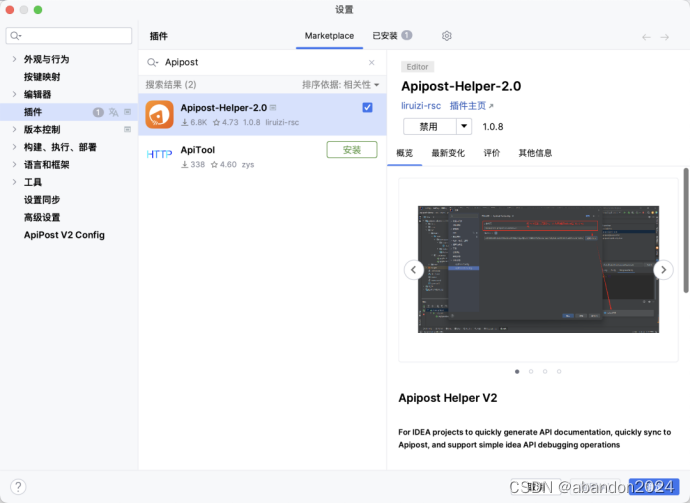690x503 pixels.
Task: Click the project-level icon on 插件 row
Action: [x=128, y=112]
